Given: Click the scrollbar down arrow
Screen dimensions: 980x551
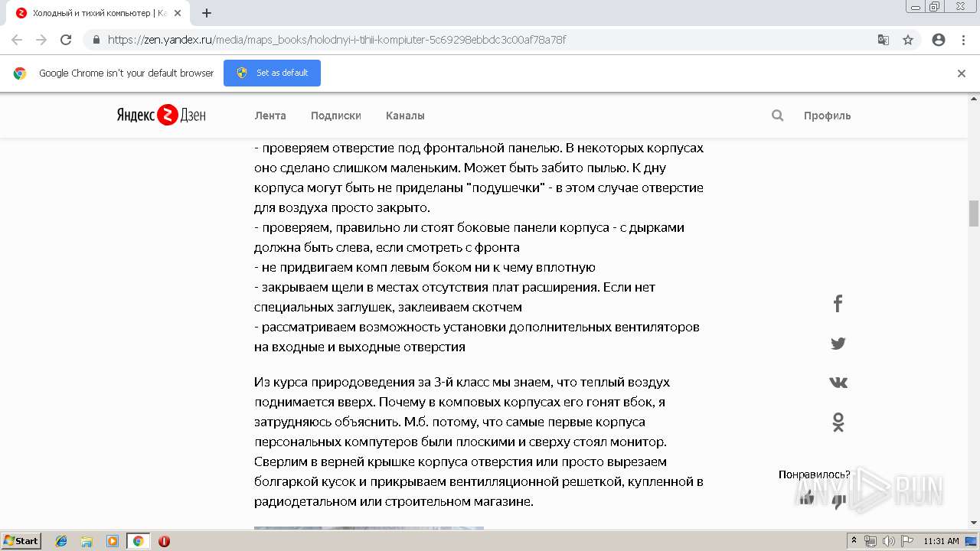Looking at the screenshot, I should click(974, 523).
